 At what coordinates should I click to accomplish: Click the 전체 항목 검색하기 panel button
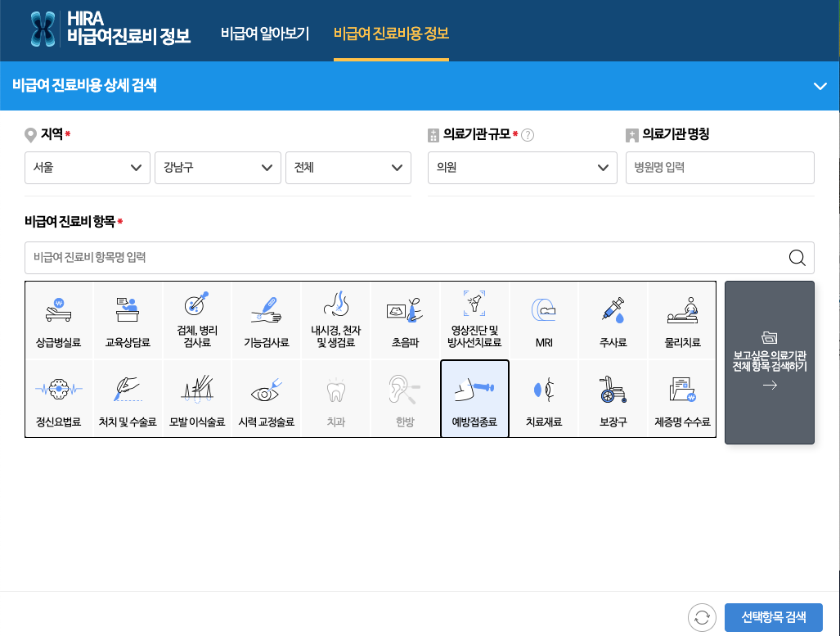pos(769,363)
